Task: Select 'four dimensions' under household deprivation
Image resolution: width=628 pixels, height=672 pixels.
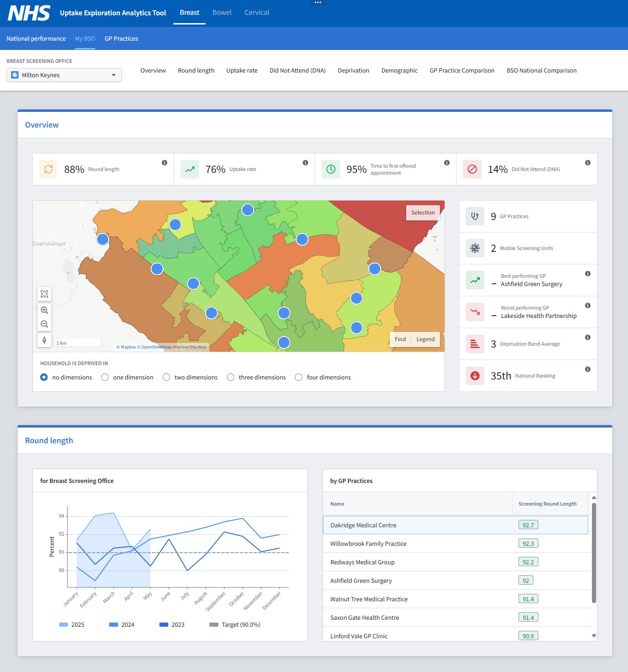Action: pyautogui.click(x=299, y=377)
